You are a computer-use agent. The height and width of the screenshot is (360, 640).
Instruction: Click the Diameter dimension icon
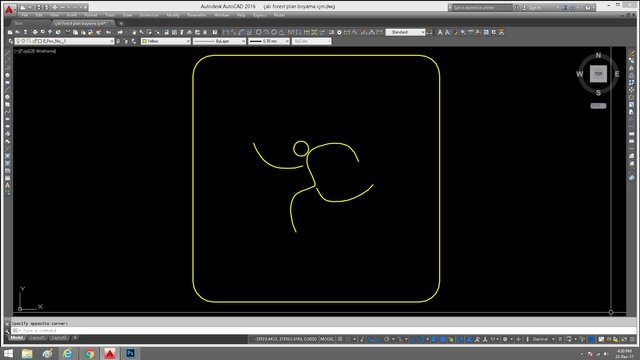click(x=274, y=32)
